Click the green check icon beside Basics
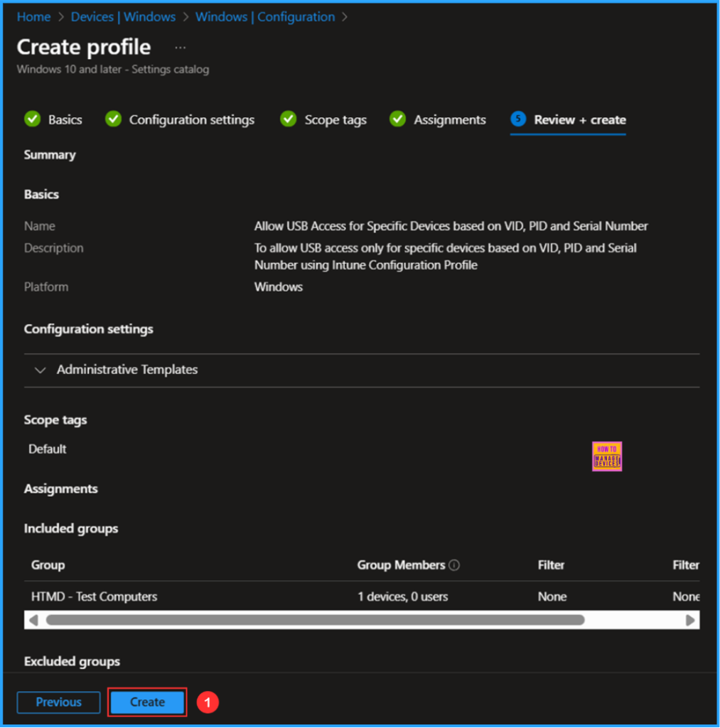This screenshot has height=728, width=720. 33,119
